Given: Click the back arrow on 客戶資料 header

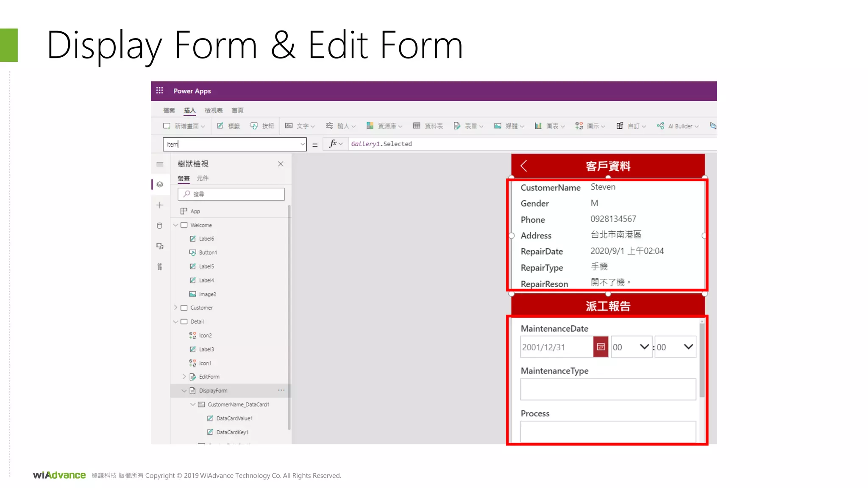Looking at the screenshot, I should [524, 166].
